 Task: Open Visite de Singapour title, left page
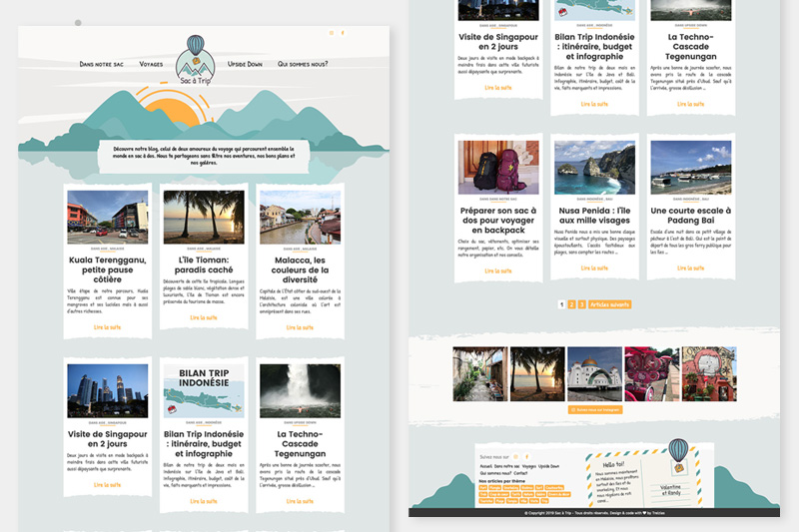(108, 439)
